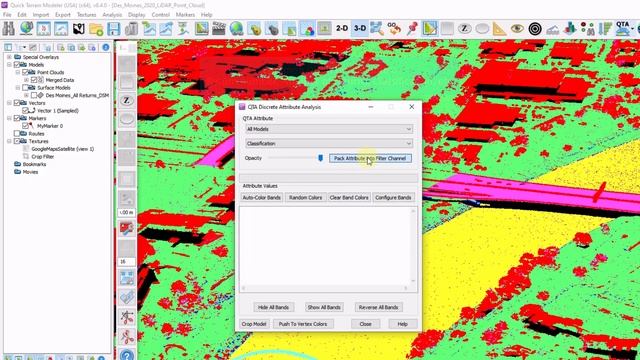Open the Markers menu
The height and width of the screenshot is (360, 640).
pos(185,15)
